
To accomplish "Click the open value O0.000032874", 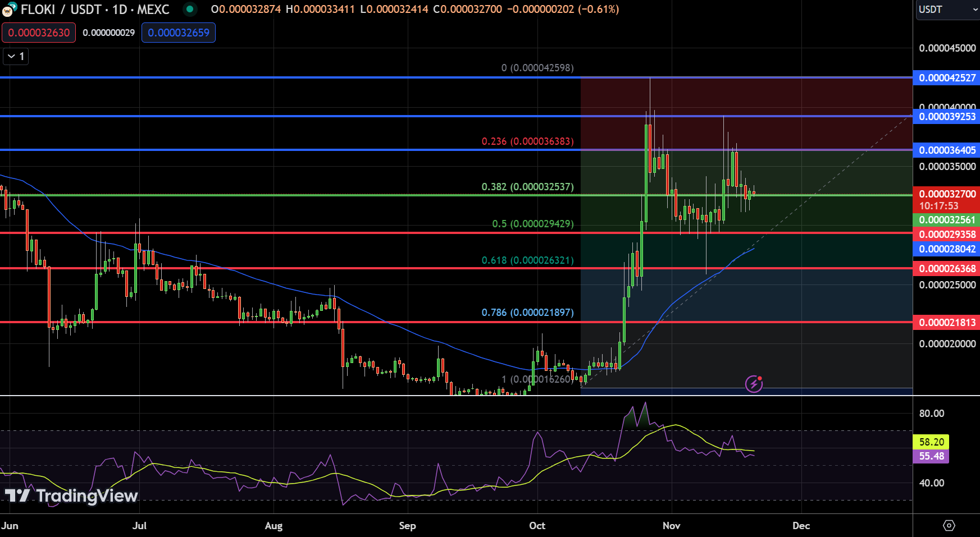I will coord(245,10).
